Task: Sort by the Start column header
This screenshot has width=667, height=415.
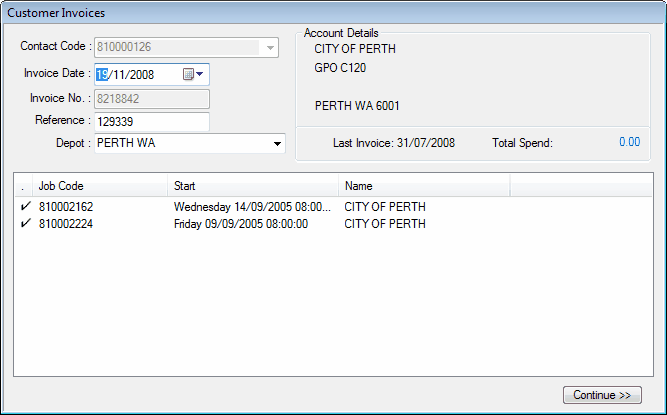Action: click(253, 186)
